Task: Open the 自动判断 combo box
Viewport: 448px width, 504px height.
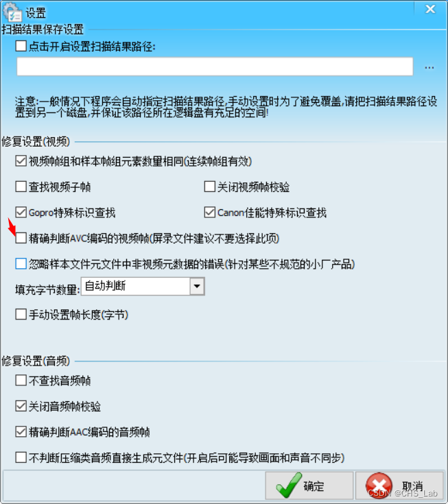Action: (143, 286)
